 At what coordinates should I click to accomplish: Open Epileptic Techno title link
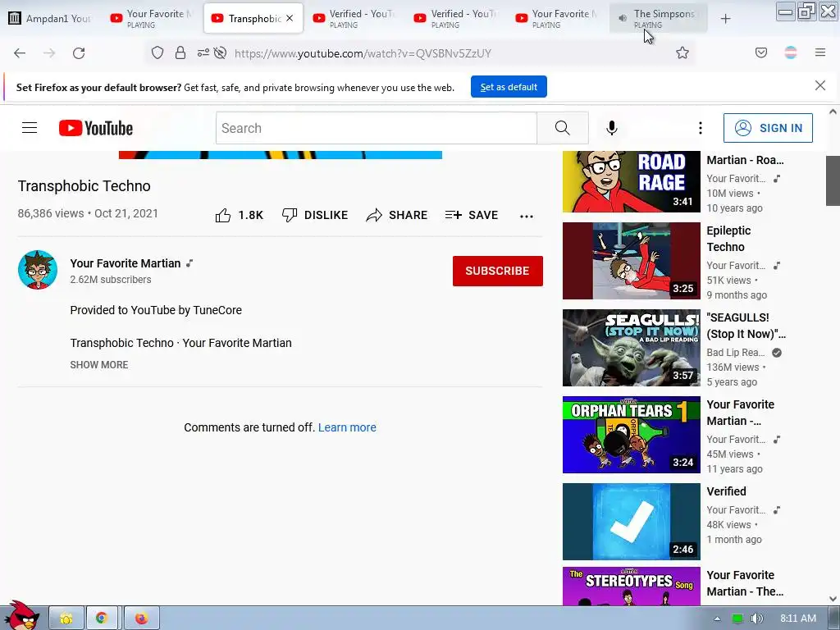[x=728, y=239]
